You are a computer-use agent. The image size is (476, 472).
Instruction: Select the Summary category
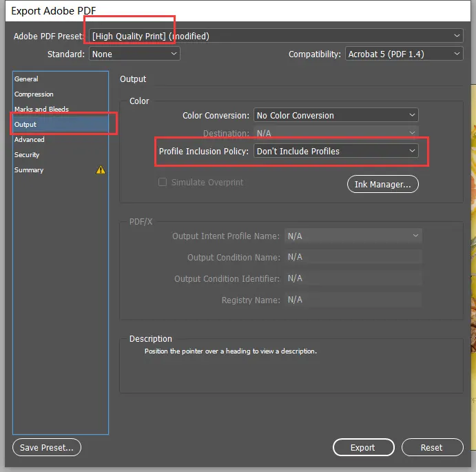coord(61,170)
